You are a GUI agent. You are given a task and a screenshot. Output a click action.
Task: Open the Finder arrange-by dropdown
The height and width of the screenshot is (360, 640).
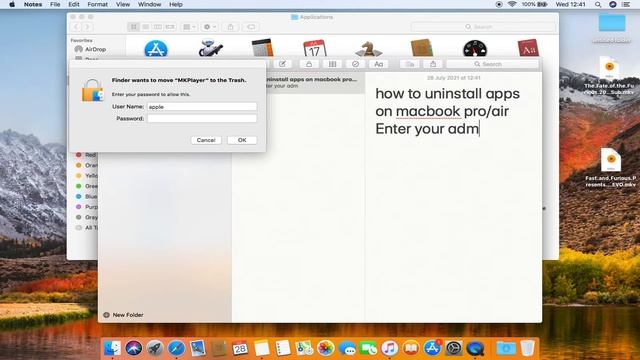[x=189, y=27]
